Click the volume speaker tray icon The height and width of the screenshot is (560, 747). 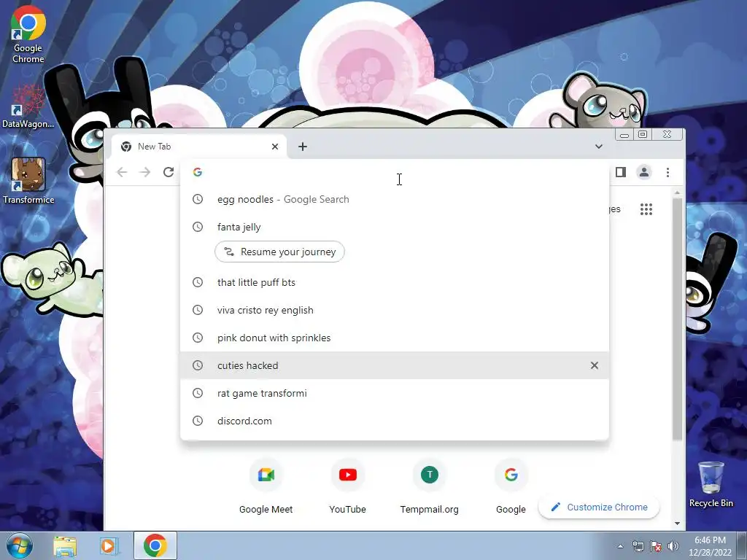[x=673, y=546]
